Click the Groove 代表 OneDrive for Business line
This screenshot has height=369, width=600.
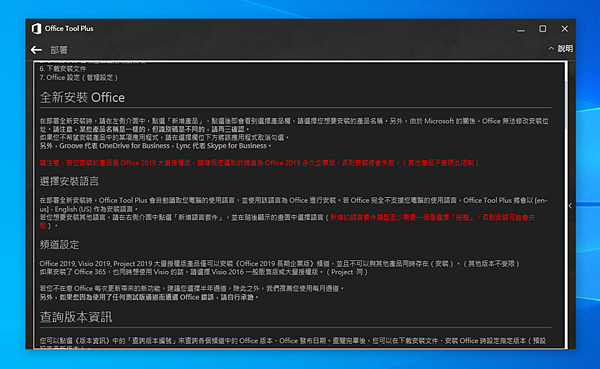pyautogui.click(x=155, y=146)
